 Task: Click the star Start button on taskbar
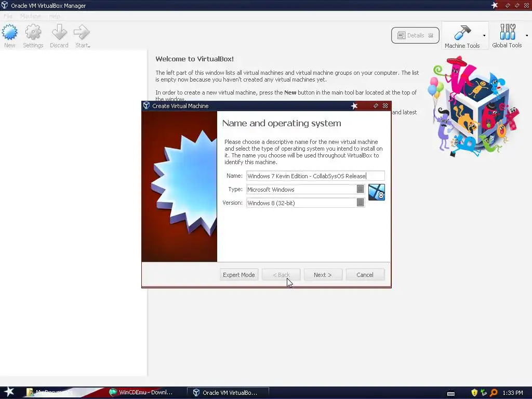click(9, 392)
